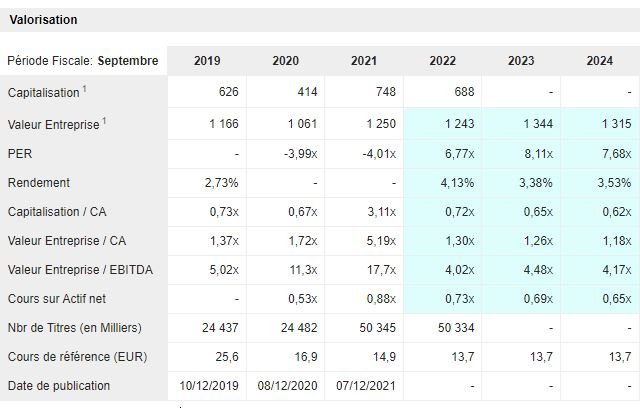Click the 2023 column header
The height and width of the screenshot is (408, 640).
pos(520,61)
